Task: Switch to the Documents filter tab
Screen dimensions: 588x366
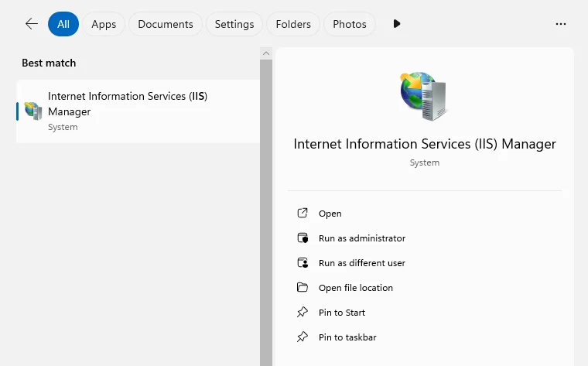Action: click(166, 24)
